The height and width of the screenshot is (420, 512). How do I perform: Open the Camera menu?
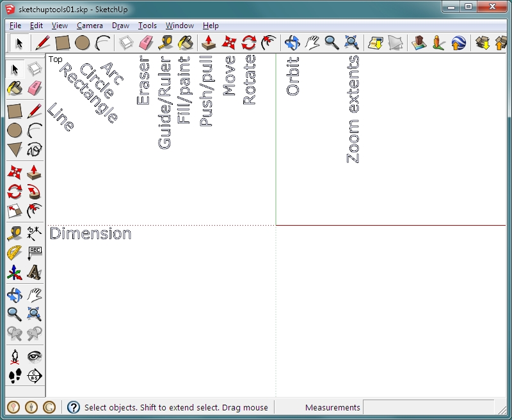coord(90,26)
